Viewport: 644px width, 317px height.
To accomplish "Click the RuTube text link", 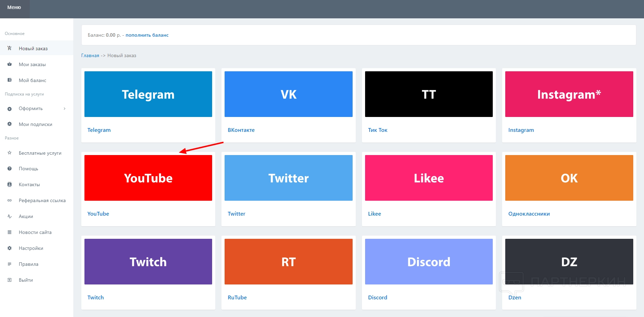I will [x=237, y=298].
